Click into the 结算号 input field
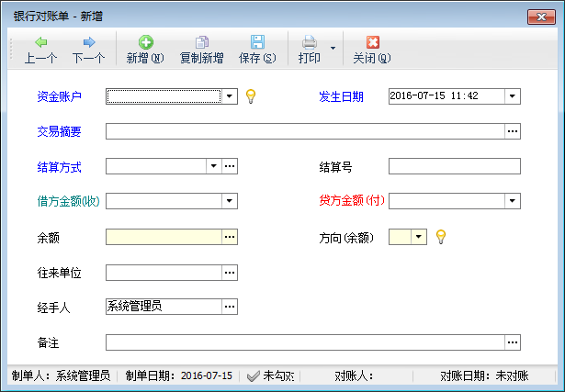Viewport: 565px width, 392px height. tap(454, 166)
